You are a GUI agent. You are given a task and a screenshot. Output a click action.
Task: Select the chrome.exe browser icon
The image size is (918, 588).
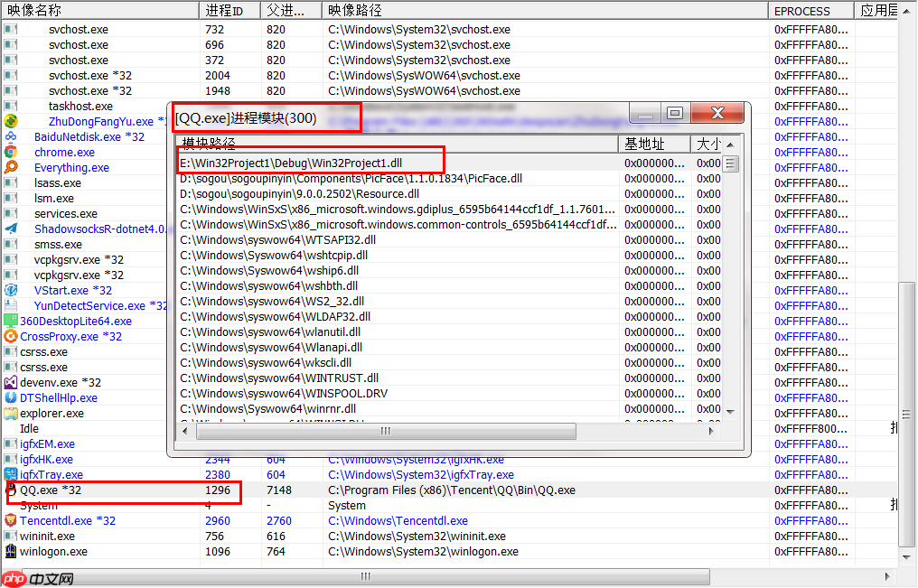point(9,152)
